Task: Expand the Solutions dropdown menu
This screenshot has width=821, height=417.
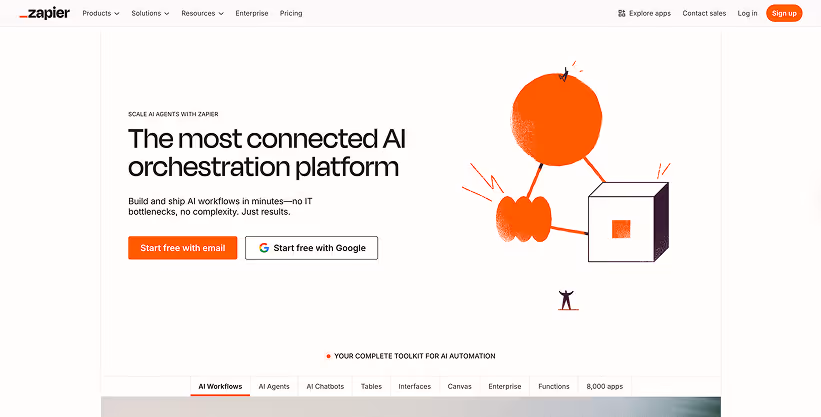Action: pyautogui.click(x=150, y=13)
